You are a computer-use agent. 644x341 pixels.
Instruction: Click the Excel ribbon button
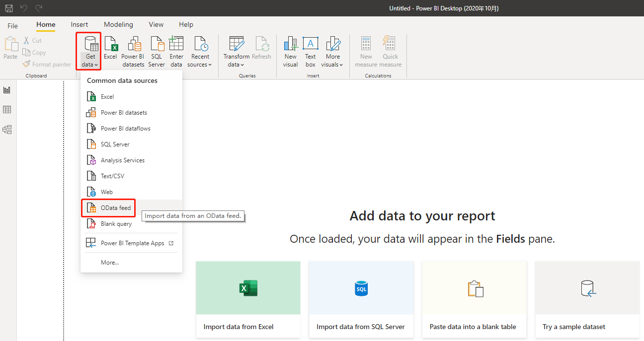click(x=110, y=48)
